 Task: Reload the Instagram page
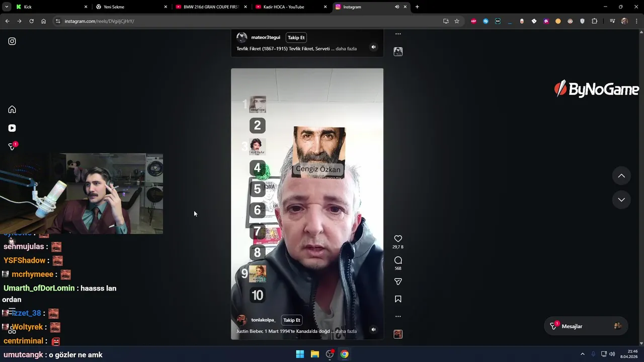[x=31, y=21]
